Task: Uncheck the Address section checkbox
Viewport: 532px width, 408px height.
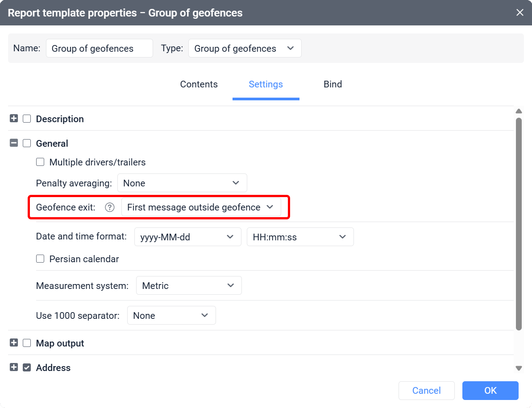Action: [27, 367]
